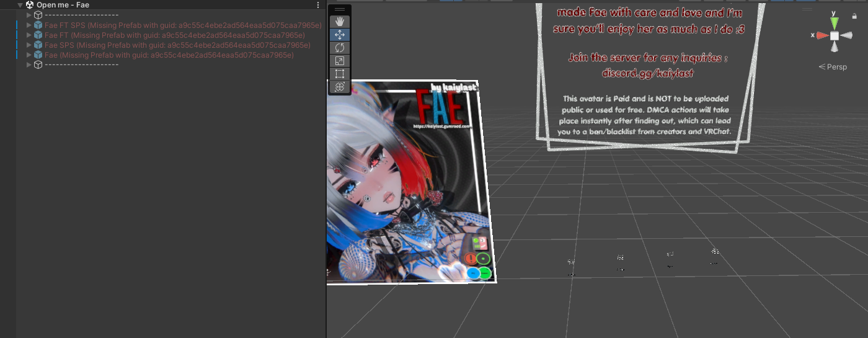Select 'Fae SPS (Missing Prefab...' row text

(x=177, y=45)
